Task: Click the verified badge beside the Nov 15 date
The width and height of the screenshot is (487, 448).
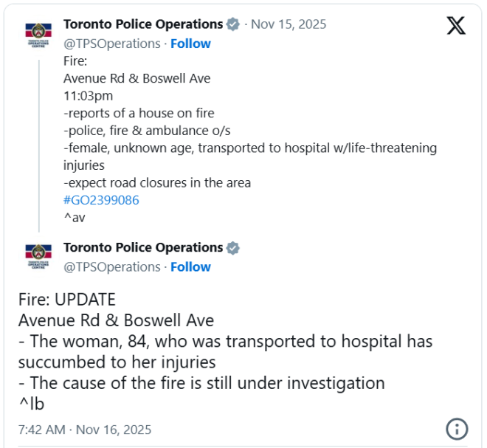Action: (233, 25)
